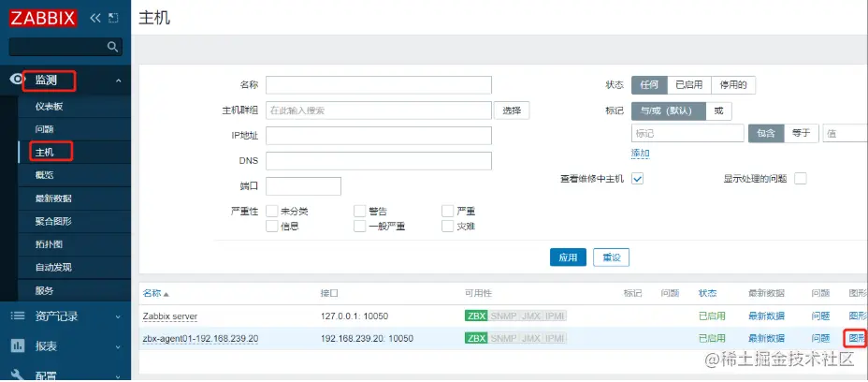Click the bar chart icon beside 报表
This screenshot has height=382, width=868.
pos(18,346)
